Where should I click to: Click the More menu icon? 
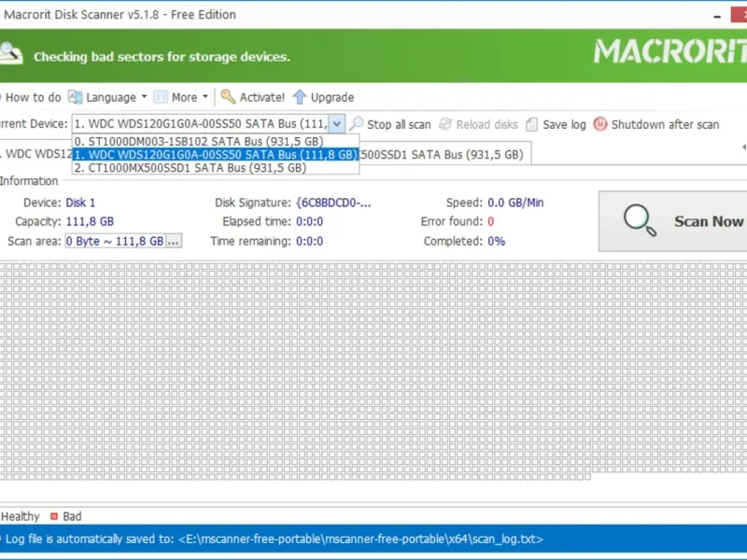click(161, 97)
